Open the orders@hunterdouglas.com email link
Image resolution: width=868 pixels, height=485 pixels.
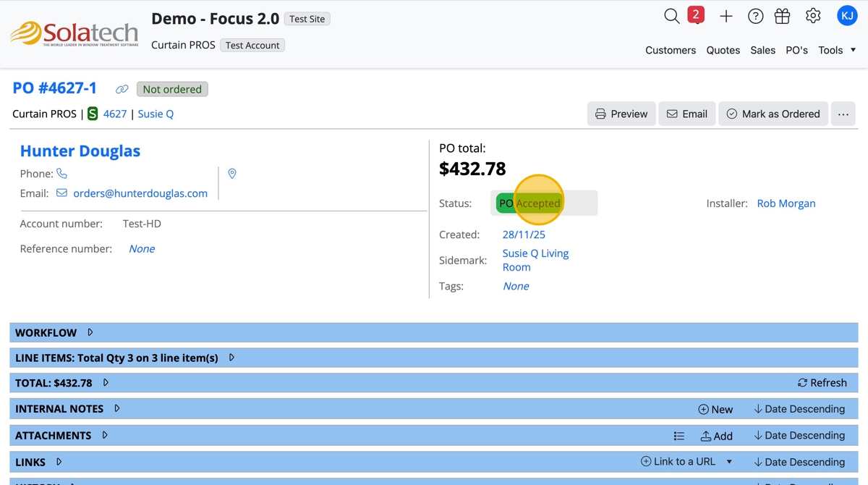point(140,193)
